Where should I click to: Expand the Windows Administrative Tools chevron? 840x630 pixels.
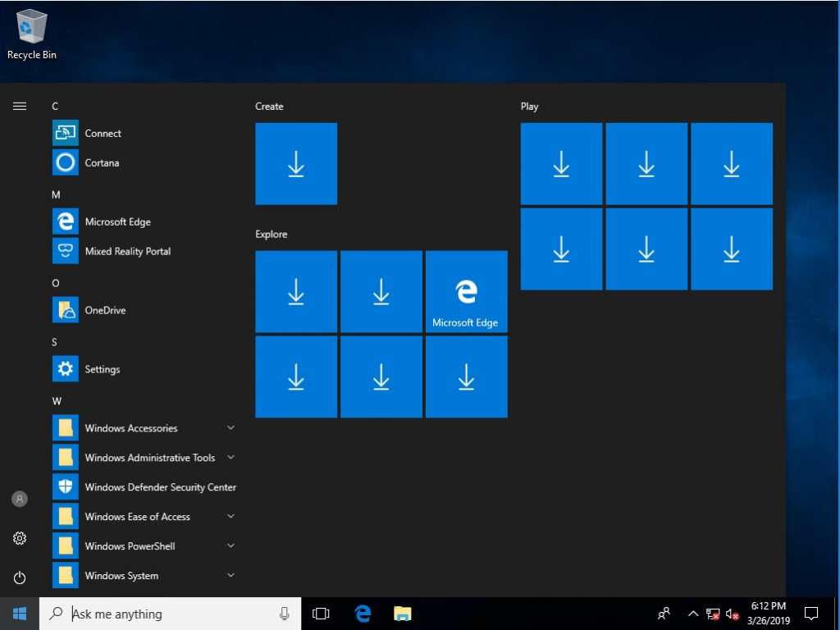point(231,457)
